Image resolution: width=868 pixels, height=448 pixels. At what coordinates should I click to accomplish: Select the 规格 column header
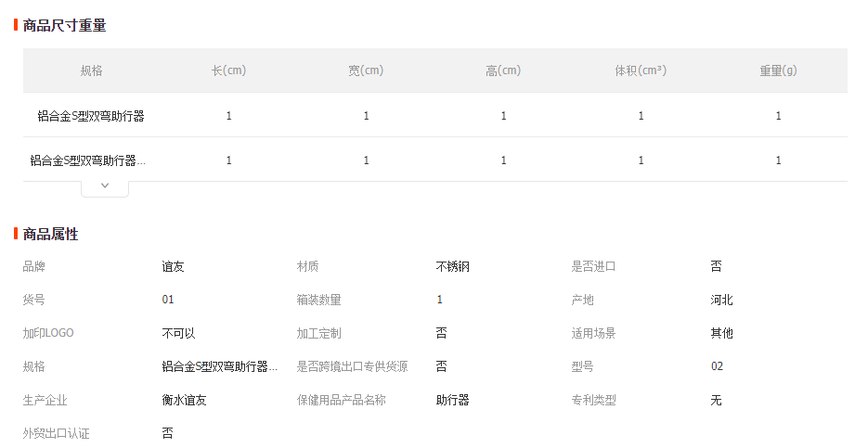click(x=91, y=70)
